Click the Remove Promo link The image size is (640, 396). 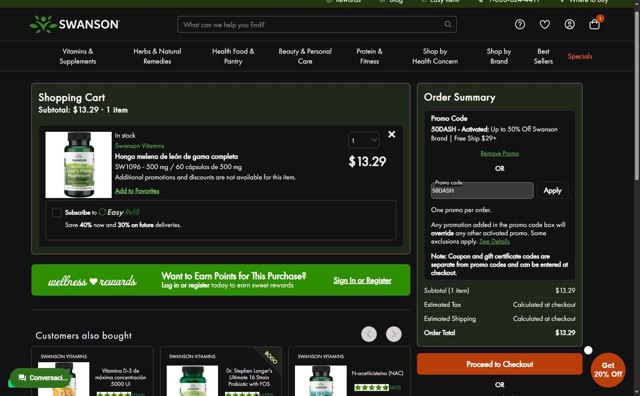[500, 154]
